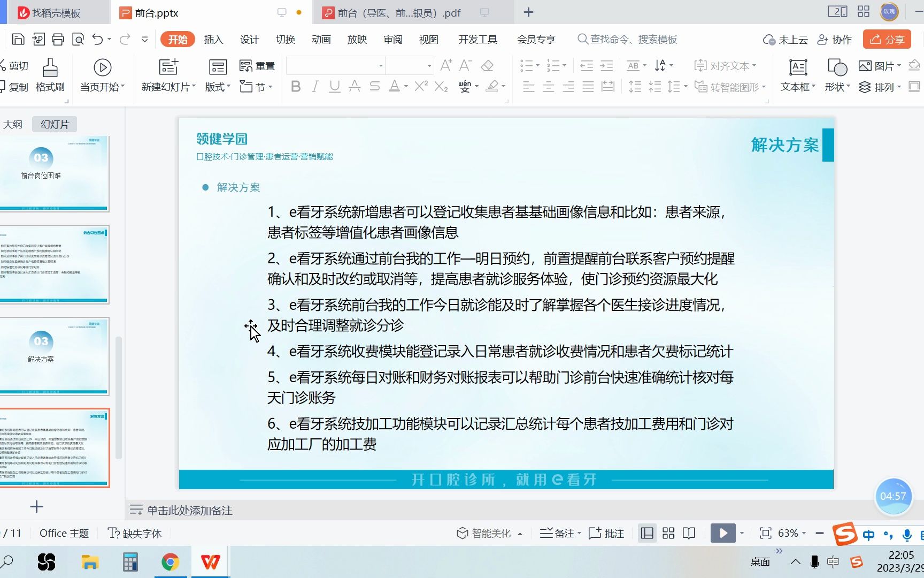Viewport: 924px width, 578px height.
Task: Expand the bullet list options
Action: tap(538, 66)
